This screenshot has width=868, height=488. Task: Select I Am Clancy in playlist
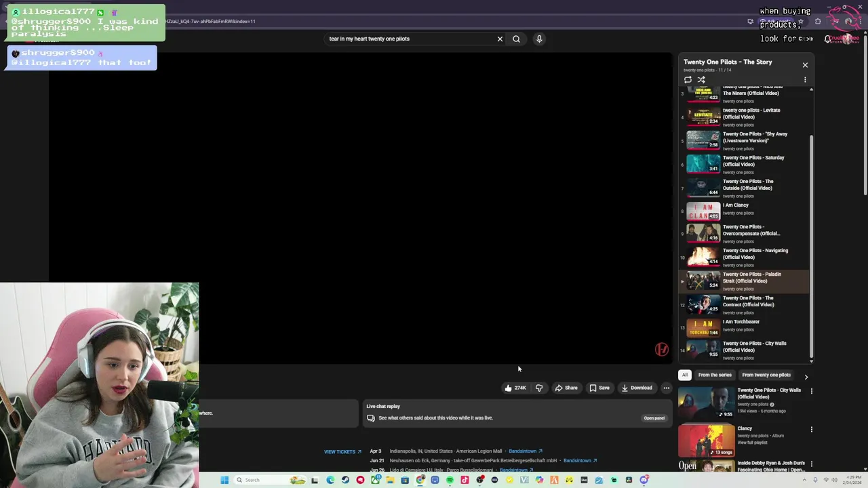pos(745,211)
